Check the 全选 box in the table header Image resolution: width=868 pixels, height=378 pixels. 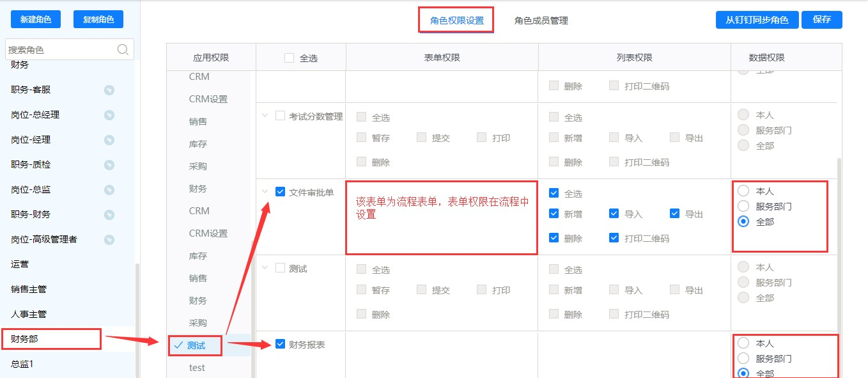[x=289, y=58]
